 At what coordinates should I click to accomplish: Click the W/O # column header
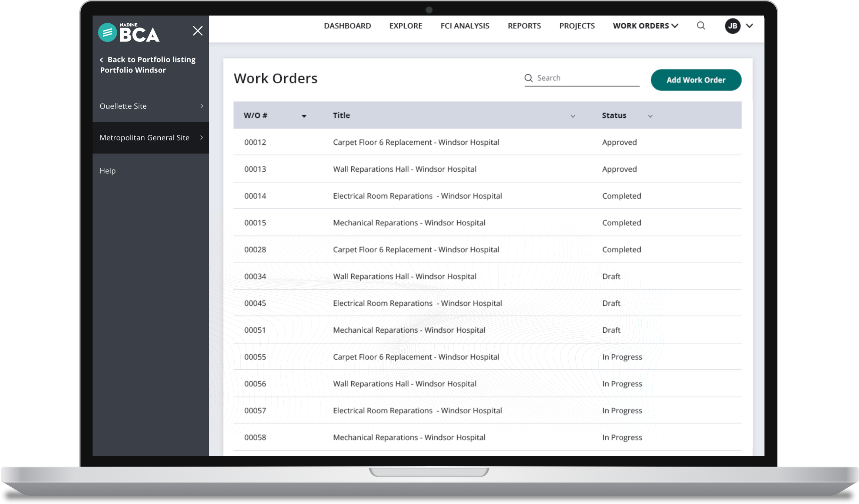tap(255, 115)
